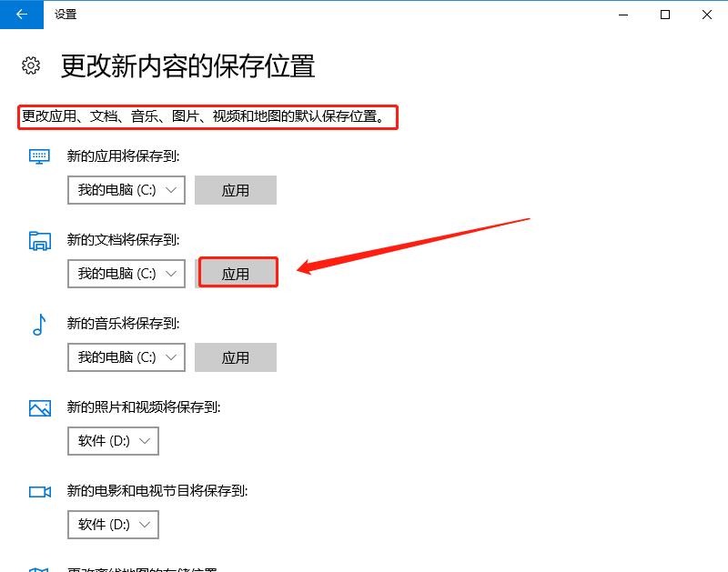Click the music note icon for new music
Screen dimensions: 728x572
click(39, 325)
